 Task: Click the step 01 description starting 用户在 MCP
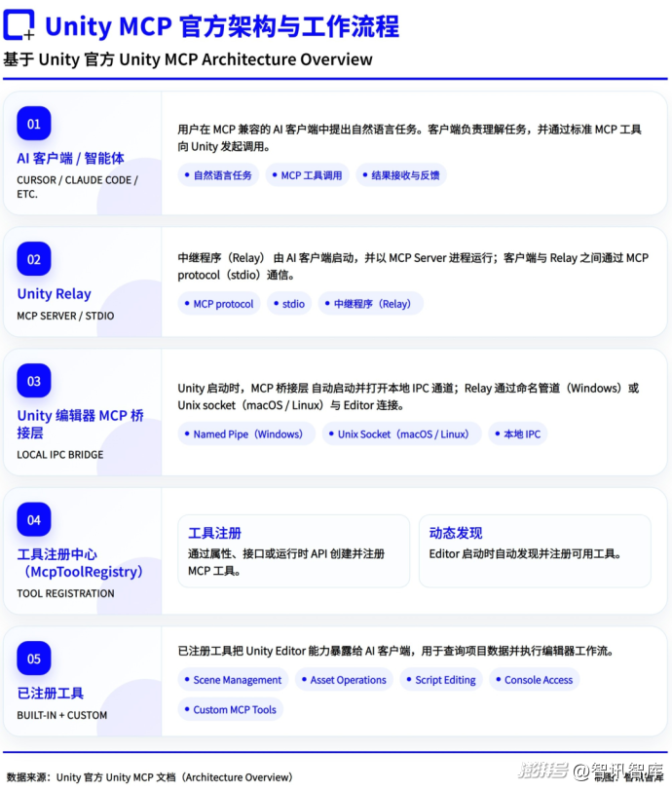pos(409,137)
